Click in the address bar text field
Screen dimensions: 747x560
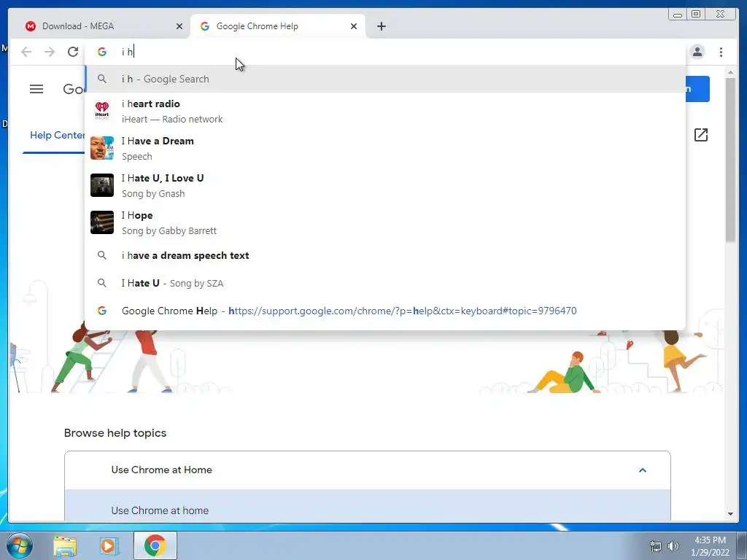coord(385,52)
